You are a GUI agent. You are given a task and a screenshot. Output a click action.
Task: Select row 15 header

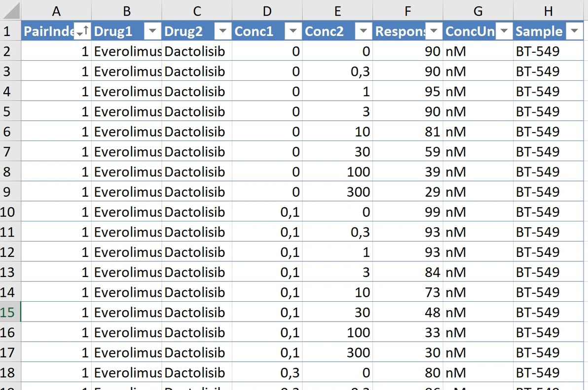(x=10, y=313)
